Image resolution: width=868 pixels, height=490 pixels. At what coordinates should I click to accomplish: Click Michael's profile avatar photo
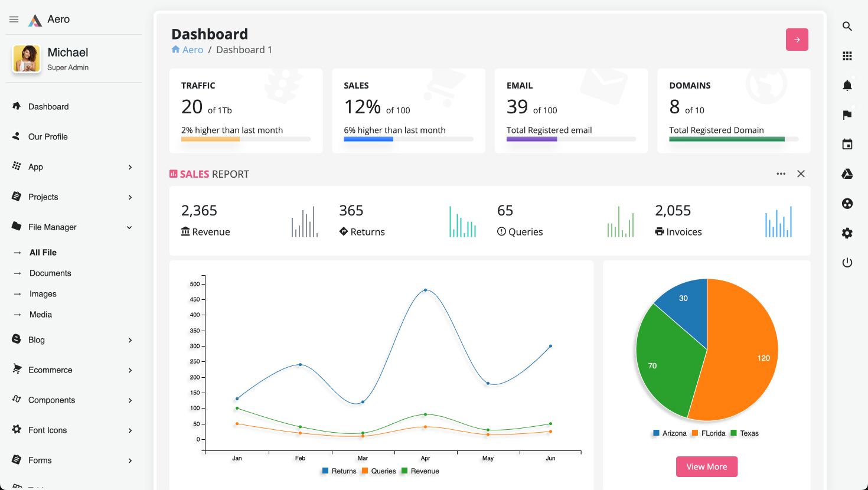[27, 59]
